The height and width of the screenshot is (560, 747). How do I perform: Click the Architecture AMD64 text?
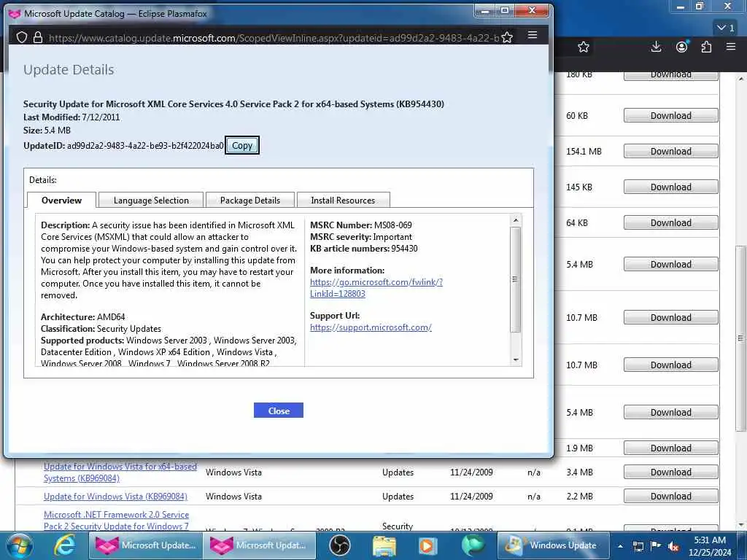(83, 316)
